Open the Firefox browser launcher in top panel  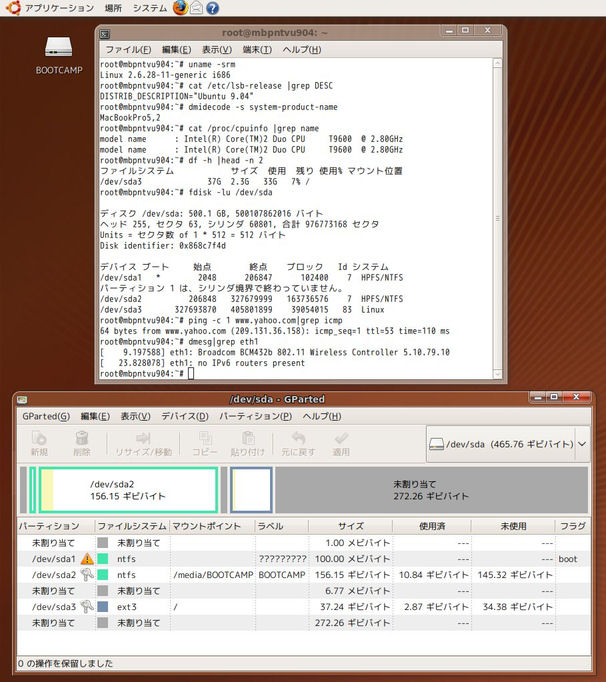(180, 7)
